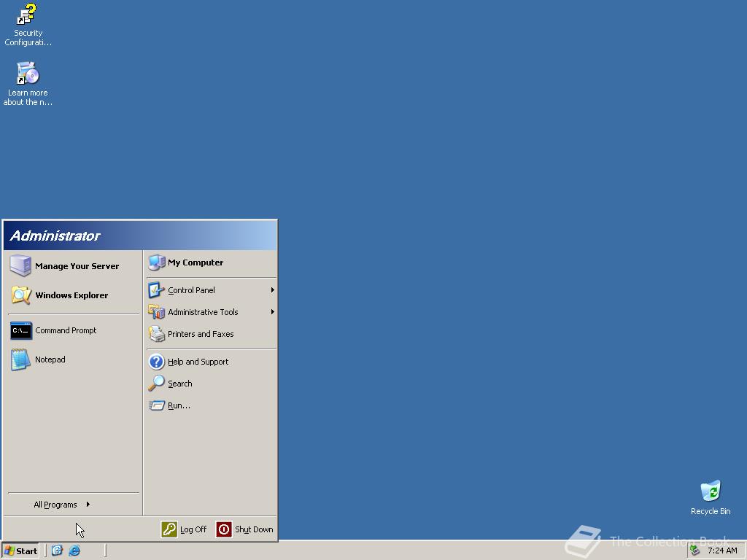This screenshot has width=747, height=560.
Task: Click the Control Panel icon
Action: tap(156, 290)
